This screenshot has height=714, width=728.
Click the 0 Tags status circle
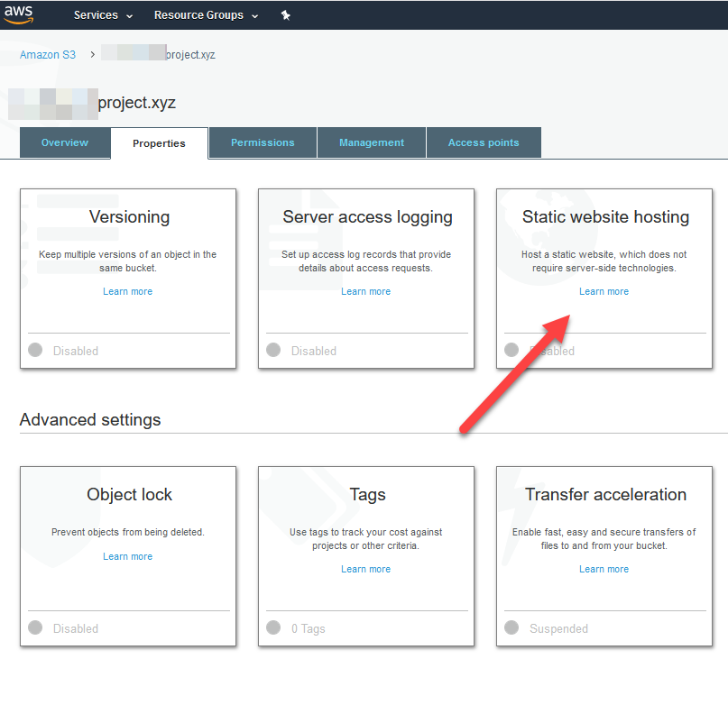point(273,627)
